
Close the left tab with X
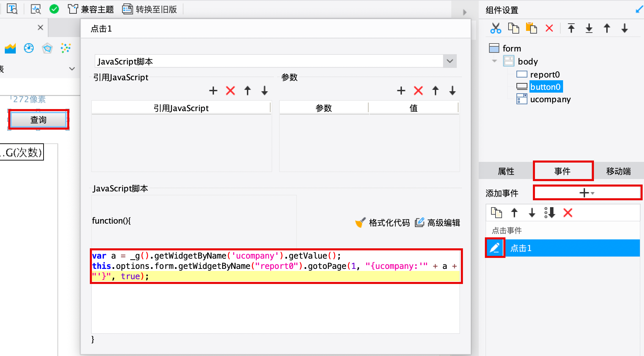(40, 27)
